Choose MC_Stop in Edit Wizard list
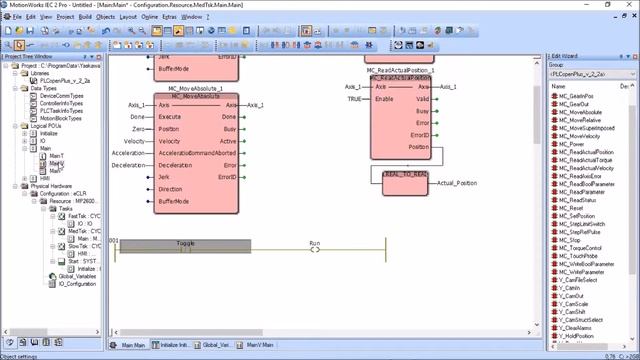Screen dimensions: 640x360 (569, 240)
